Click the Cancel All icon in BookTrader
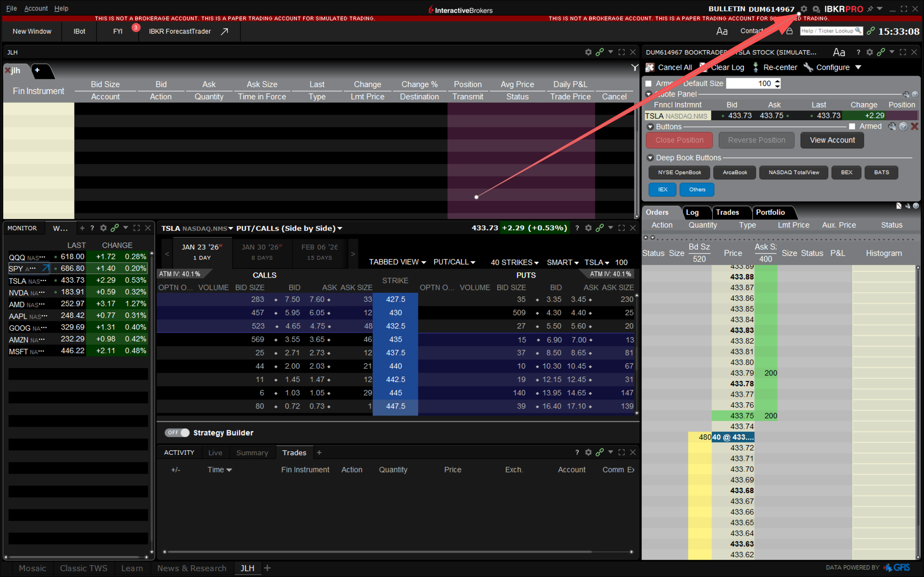Image resolution: width=924 pixels, height=577 pixels. coord(650,68)
